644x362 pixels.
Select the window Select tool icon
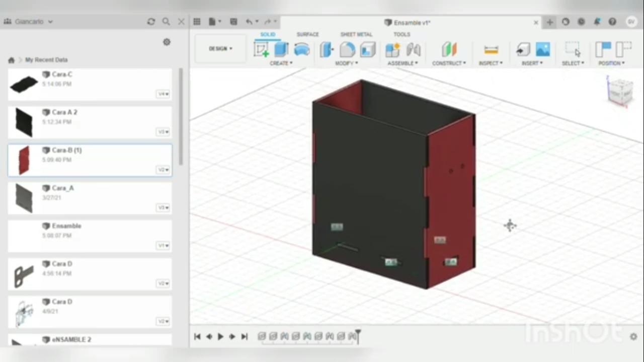[x=572, y=49]
